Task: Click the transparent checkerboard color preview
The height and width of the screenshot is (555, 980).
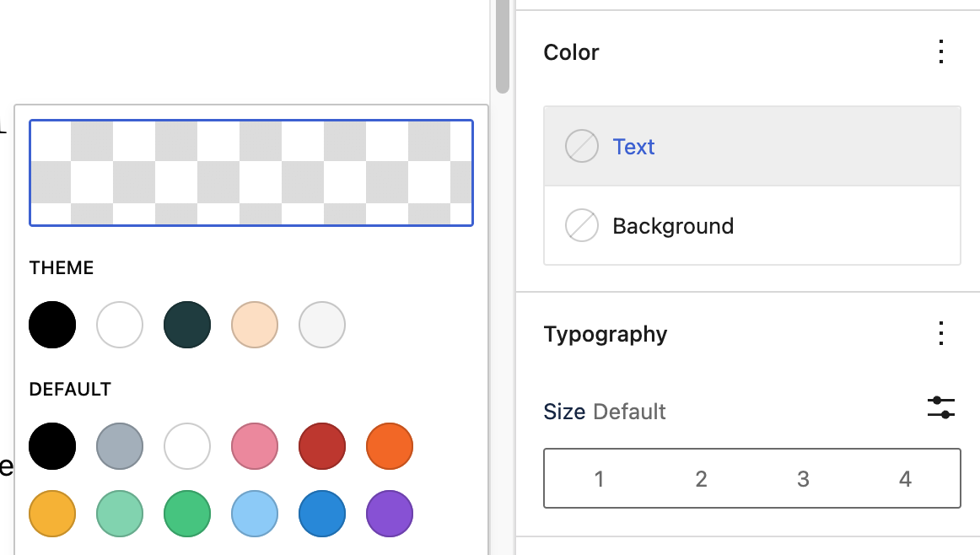Action: [250, 172]
